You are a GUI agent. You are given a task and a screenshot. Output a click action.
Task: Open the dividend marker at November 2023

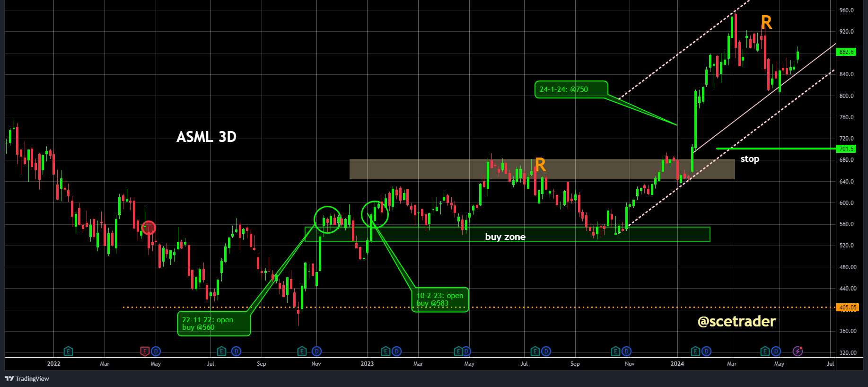(x=626, y=351)
